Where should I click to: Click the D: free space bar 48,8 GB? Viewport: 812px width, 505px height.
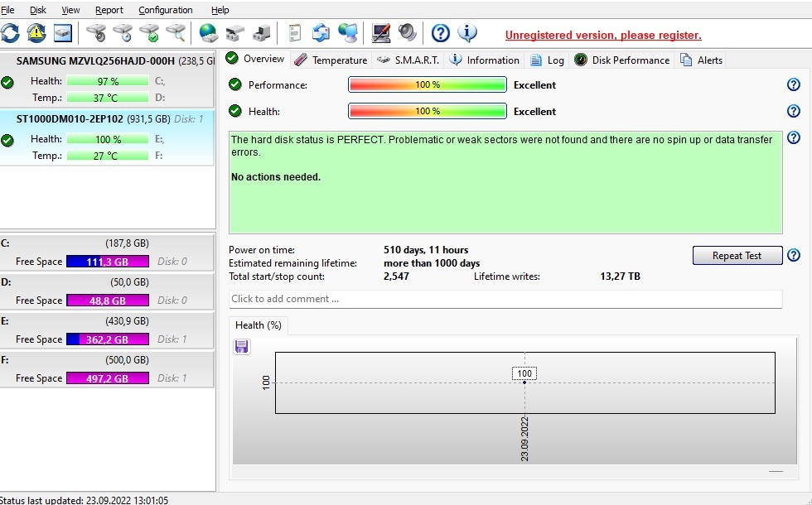108,300
